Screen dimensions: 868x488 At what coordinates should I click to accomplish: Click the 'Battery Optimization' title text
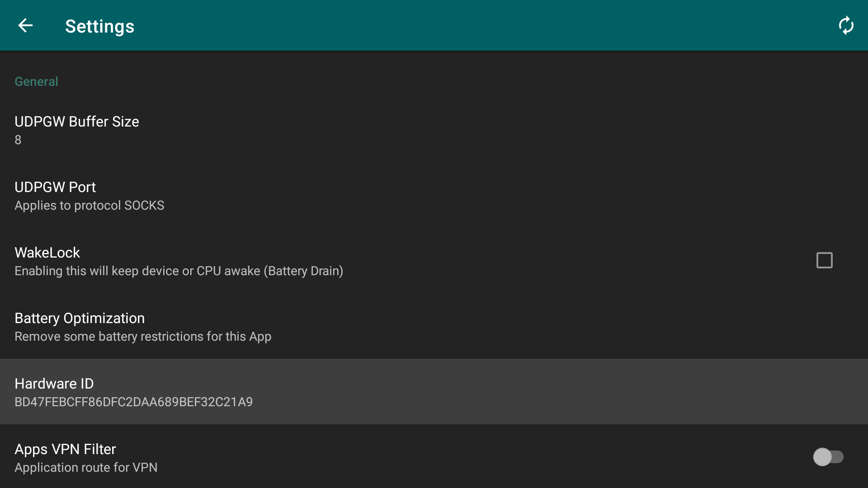pos(80,318)
